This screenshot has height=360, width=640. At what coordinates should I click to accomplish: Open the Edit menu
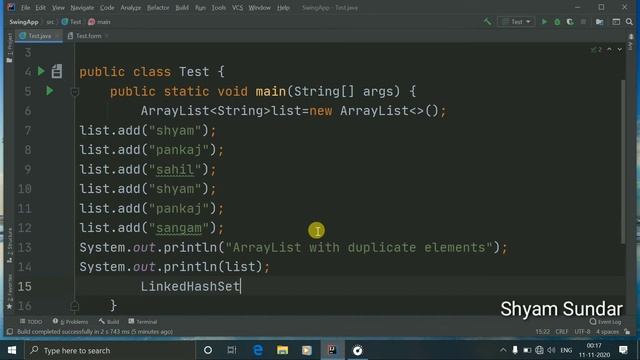(40, 7)
